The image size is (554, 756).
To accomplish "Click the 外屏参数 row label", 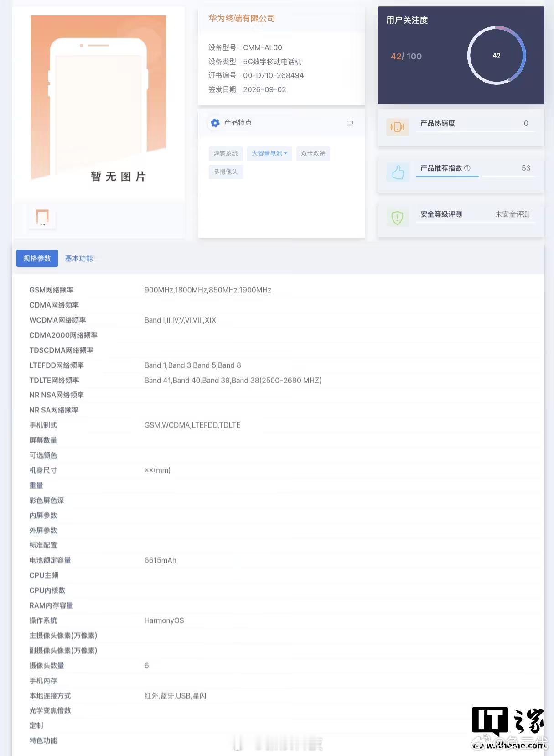I will pos(43,530).
